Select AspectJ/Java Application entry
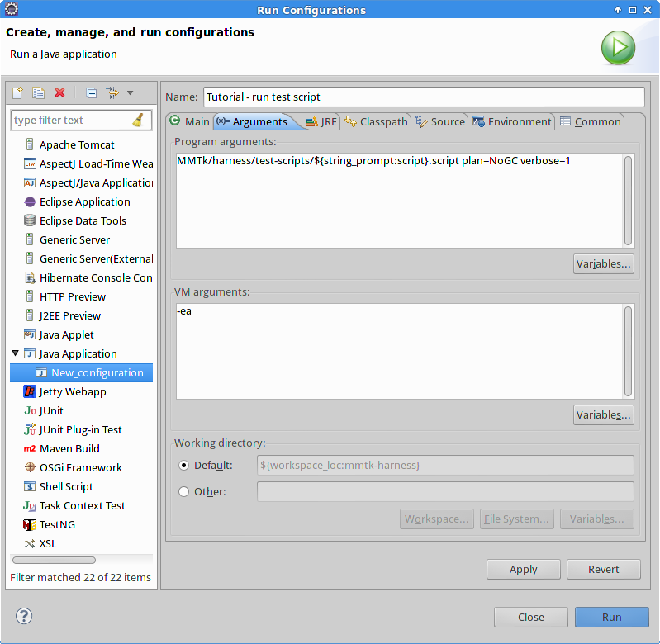 point(88,182)
